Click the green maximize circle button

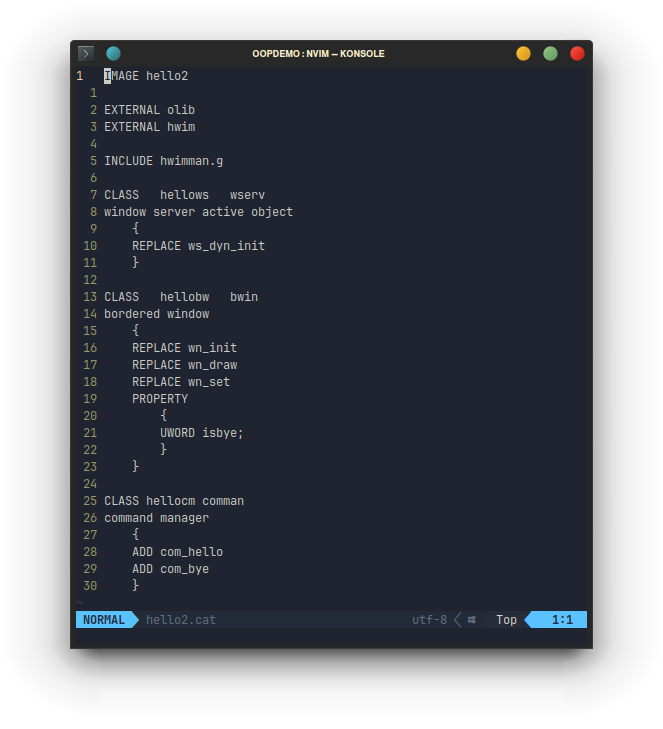pyautogui.click(x=550, y=53)
